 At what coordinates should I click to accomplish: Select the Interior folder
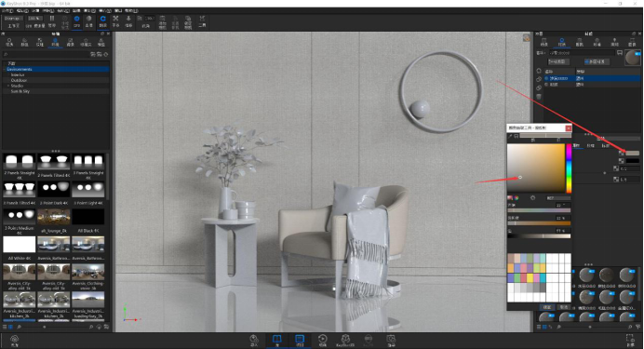coord(18,74)
